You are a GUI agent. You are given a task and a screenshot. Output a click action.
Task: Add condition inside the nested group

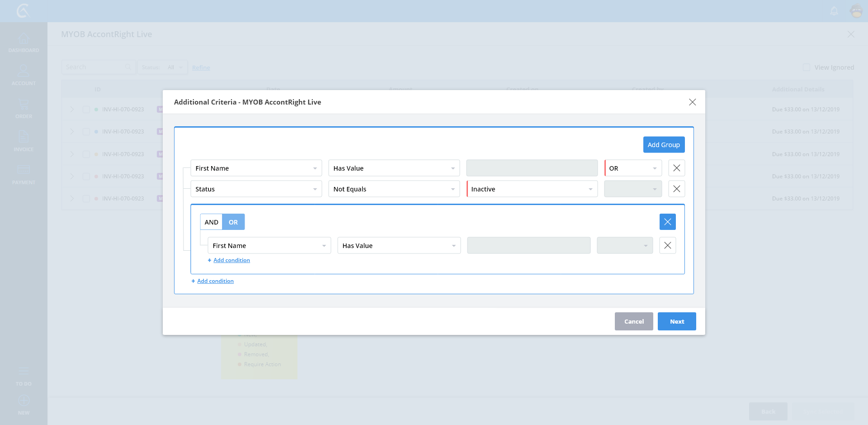coord(231,260)
